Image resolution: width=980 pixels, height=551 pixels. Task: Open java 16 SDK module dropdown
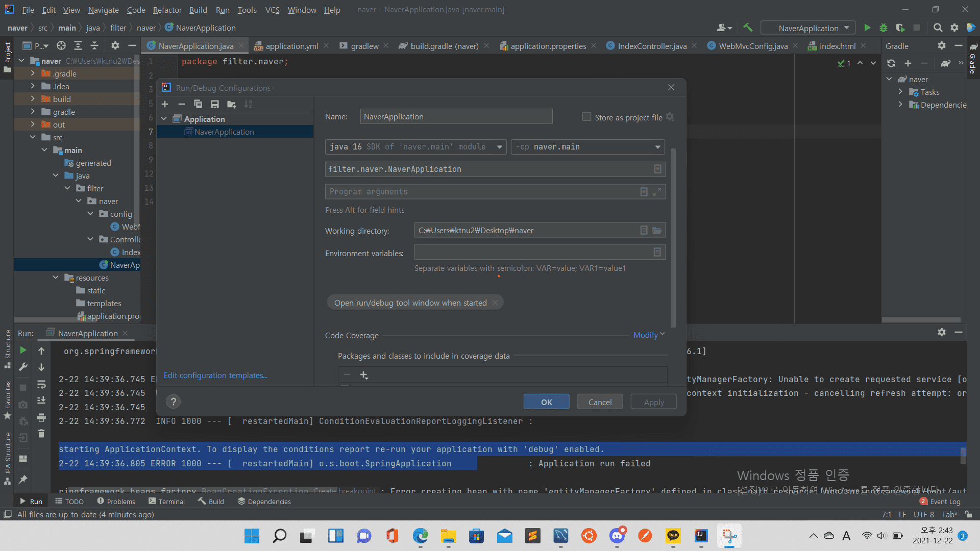point(415,147)
